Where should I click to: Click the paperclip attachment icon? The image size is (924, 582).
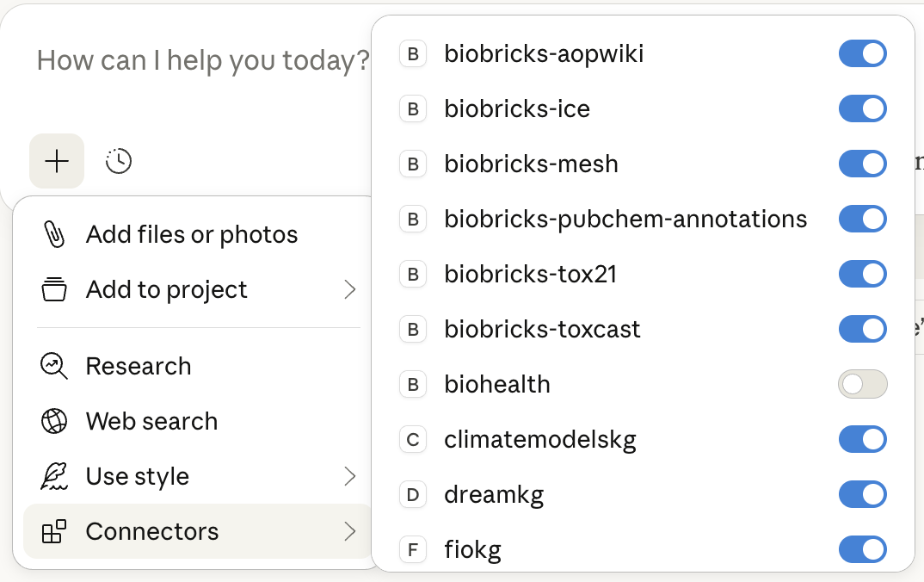53,233
